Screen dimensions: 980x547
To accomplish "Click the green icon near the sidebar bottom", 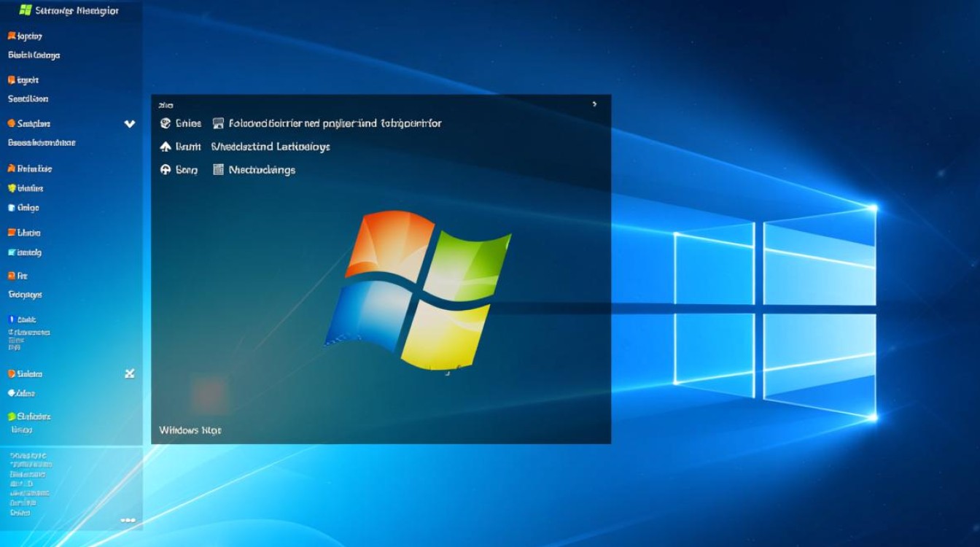I will click(x=12, y=416).
